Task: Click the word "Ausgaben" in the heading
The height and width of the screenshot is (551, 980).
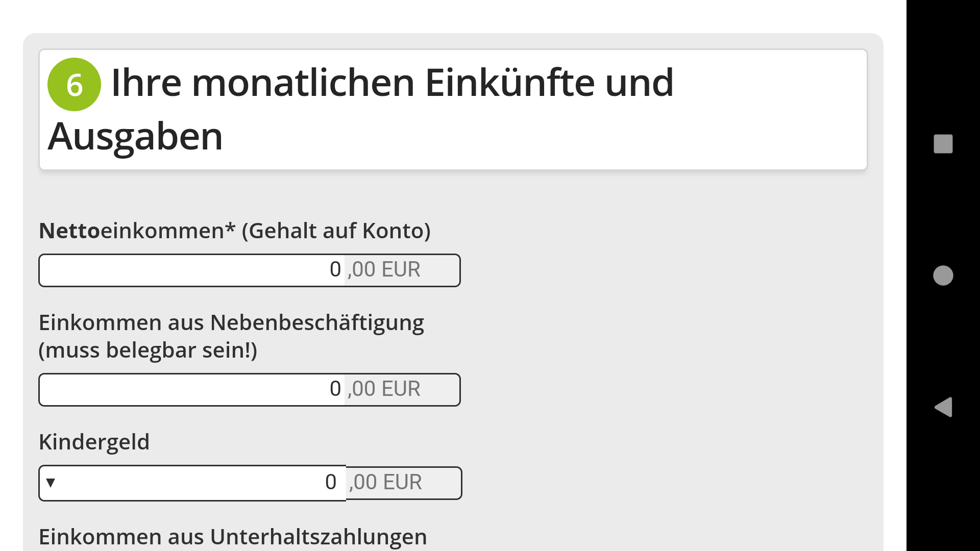Action: pos(135,137)
